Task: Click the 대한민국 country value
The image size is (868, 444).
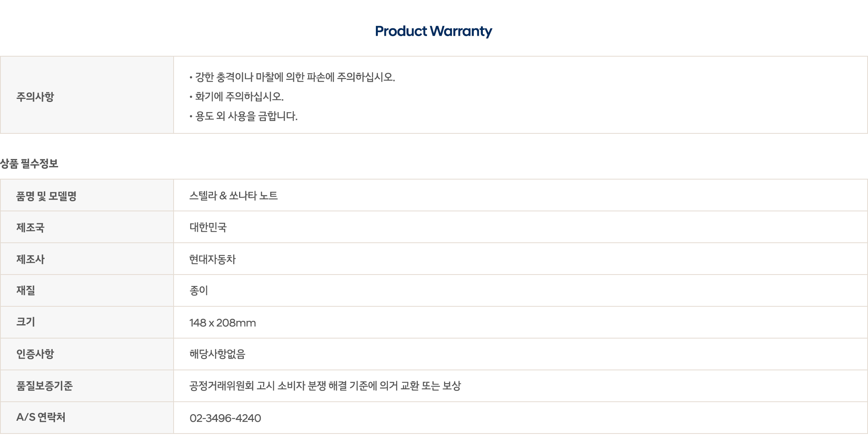Action: (208, 227)
